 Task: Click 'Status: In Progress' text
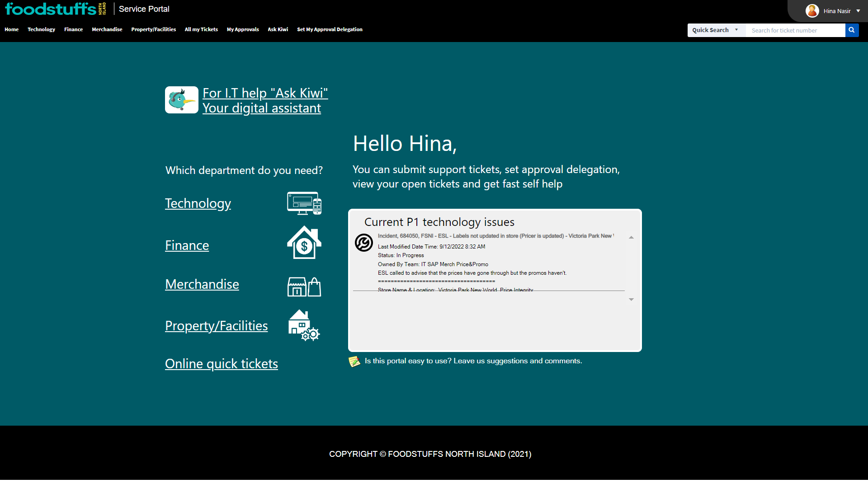tap(401, 255)
